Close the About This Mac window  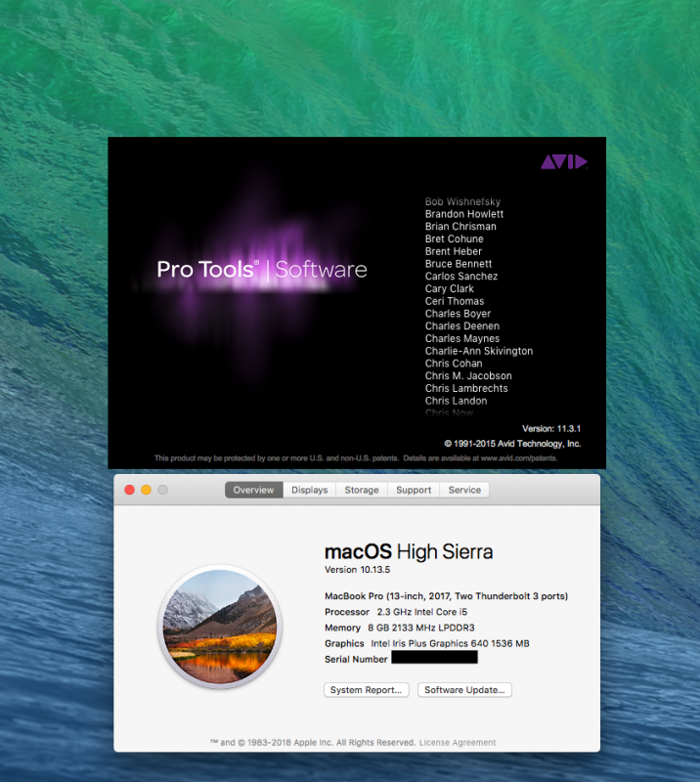pyautogui.click(x=130, y=490)
